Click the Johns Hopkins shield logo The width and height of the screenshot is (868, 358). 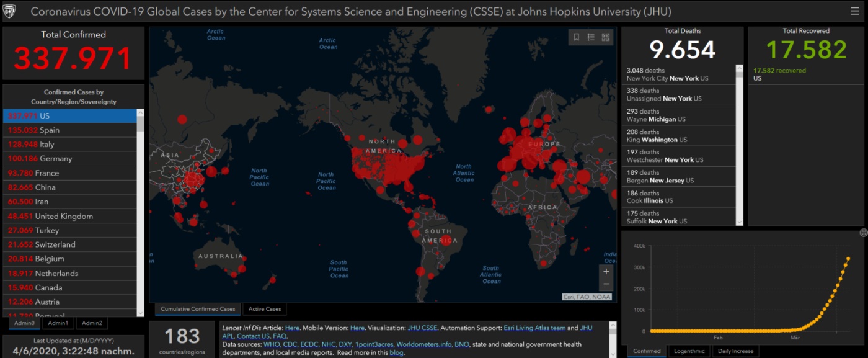10,11
